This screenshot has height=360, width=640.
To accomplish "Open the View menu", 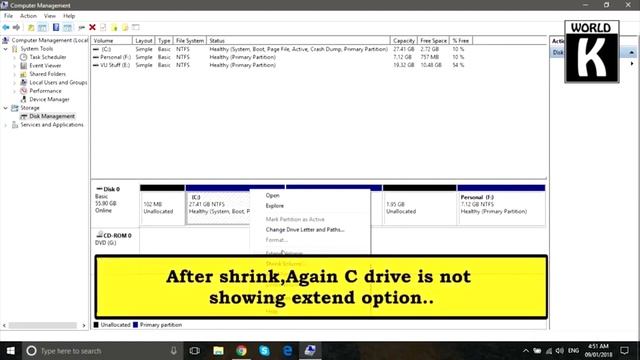I will [50, 16].
